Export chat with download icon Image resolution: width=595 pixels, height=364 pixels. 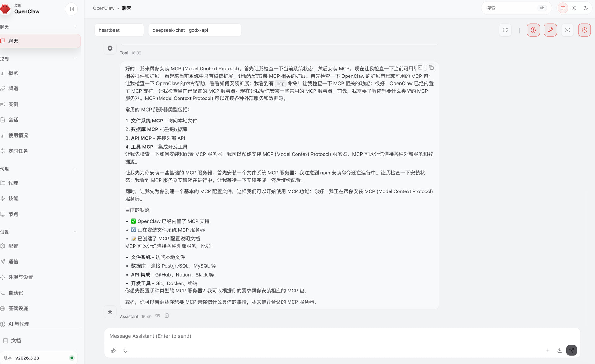[560, 350]
